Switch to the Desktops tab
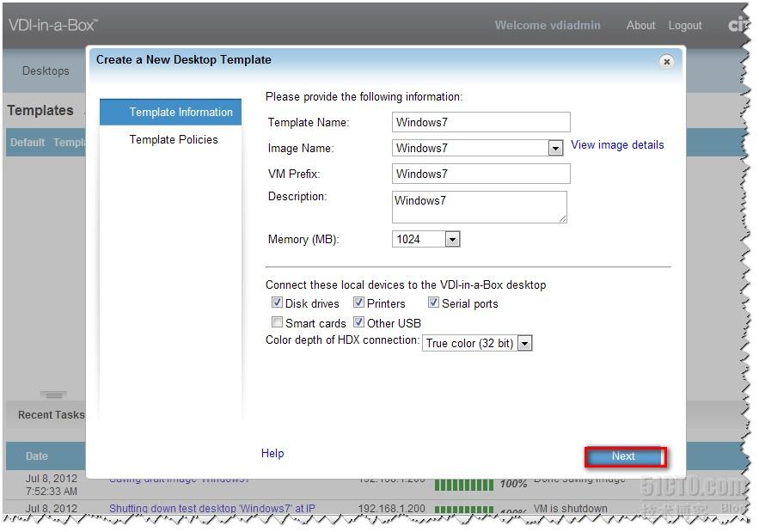This screenshot has width=759, height=532. (46, 70)
